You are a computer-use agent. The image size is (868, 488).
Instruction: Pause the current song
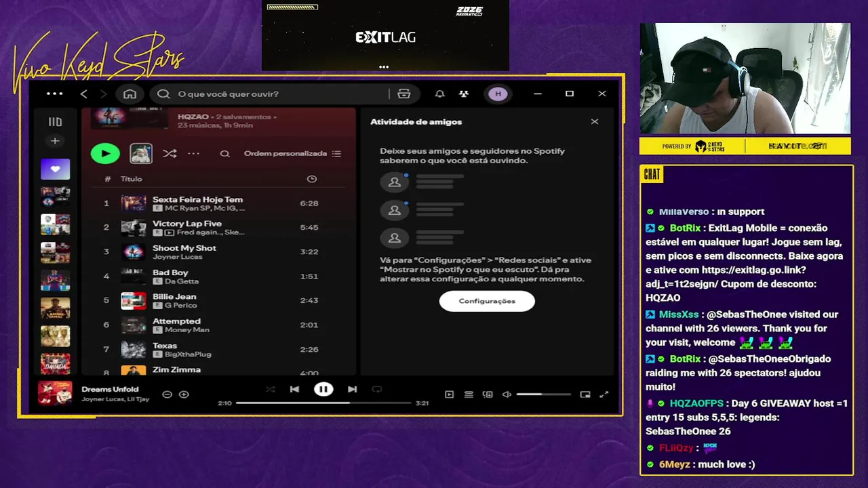click(x=323, y=389)
